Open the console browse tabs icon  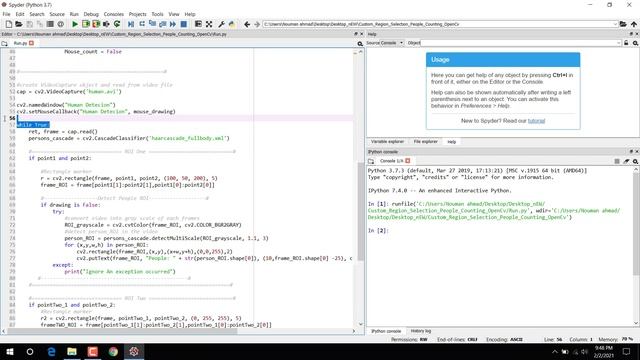371,161
